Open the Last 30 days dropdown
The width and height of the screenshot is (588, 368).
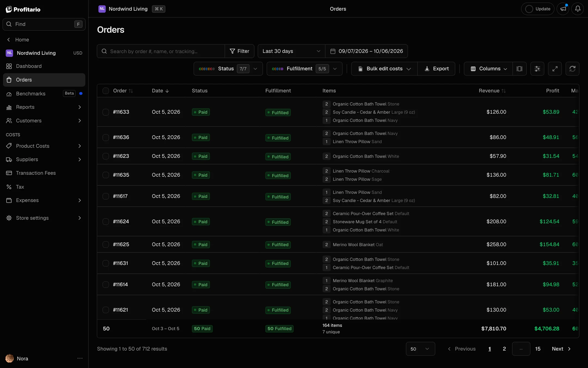click(x=291, y=51)
